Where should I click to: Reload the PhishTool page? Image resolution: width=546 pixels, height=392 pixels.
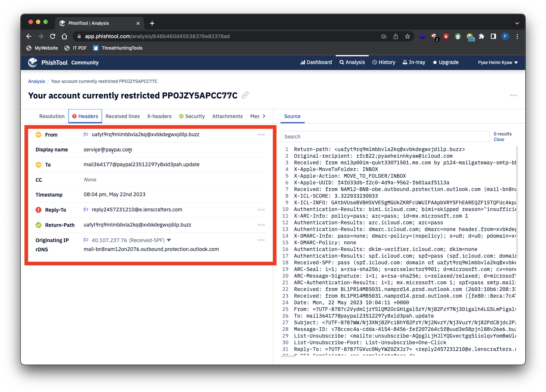click(53, 36)
